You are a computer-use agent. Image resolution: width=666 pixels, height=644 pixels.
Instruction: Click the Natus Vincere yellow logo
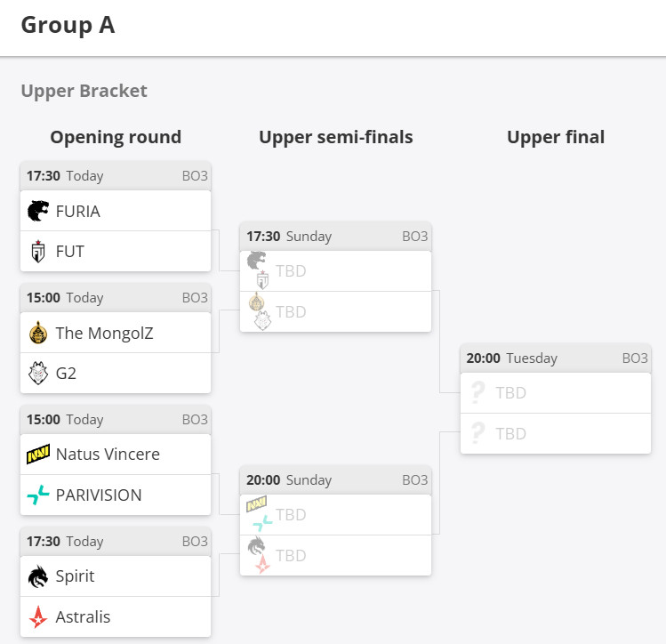38,455
